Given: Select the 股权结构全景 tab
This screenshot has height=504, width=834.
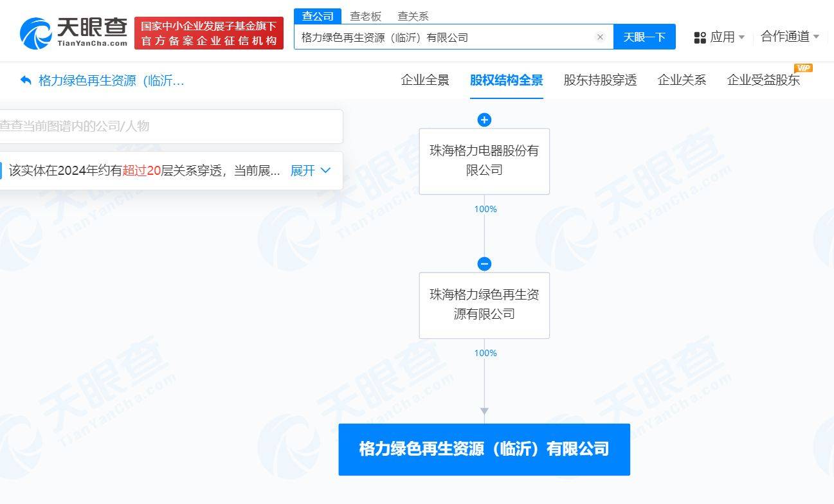Looking at the screenshot, I should (x=507, y=80).
